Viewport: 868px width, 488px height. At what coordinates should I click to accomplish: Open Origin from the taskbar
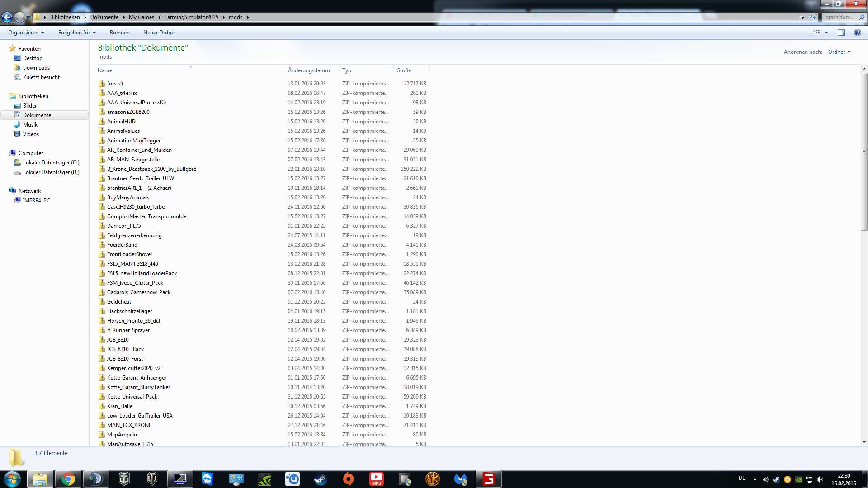pos(349,479)
